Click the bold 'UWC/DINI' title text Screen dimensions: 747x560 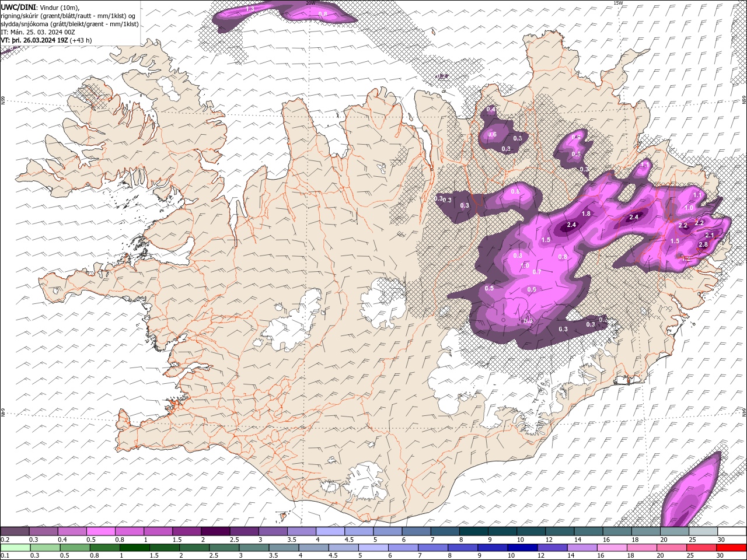click(17, 6)
